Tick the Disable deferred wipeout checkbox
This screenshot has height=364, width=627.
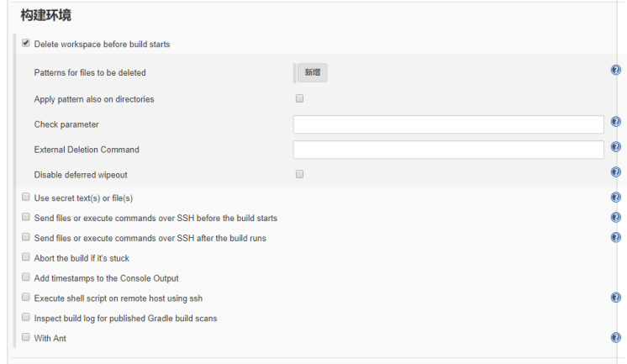pyautogui.click(x=299, y=174)
